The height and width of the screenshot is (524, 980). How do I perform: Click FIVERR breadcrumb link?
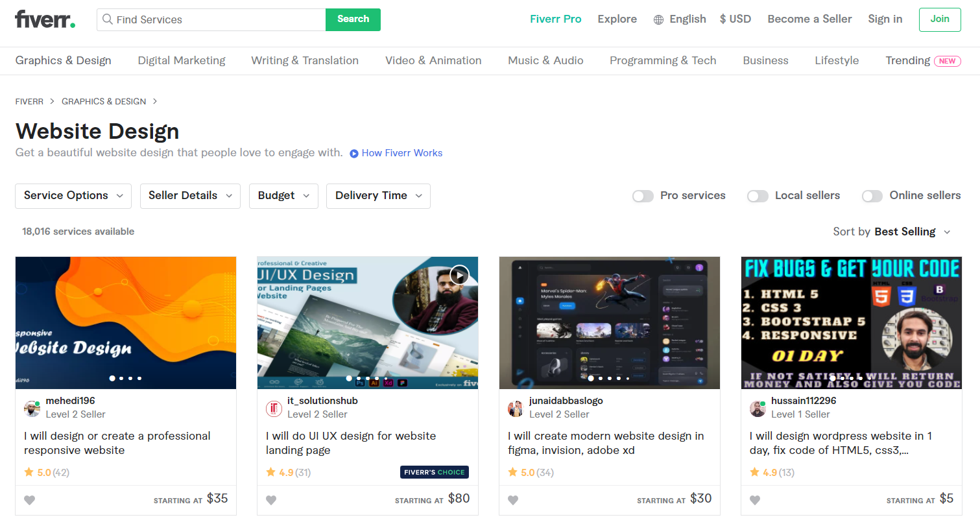[29, 101]
